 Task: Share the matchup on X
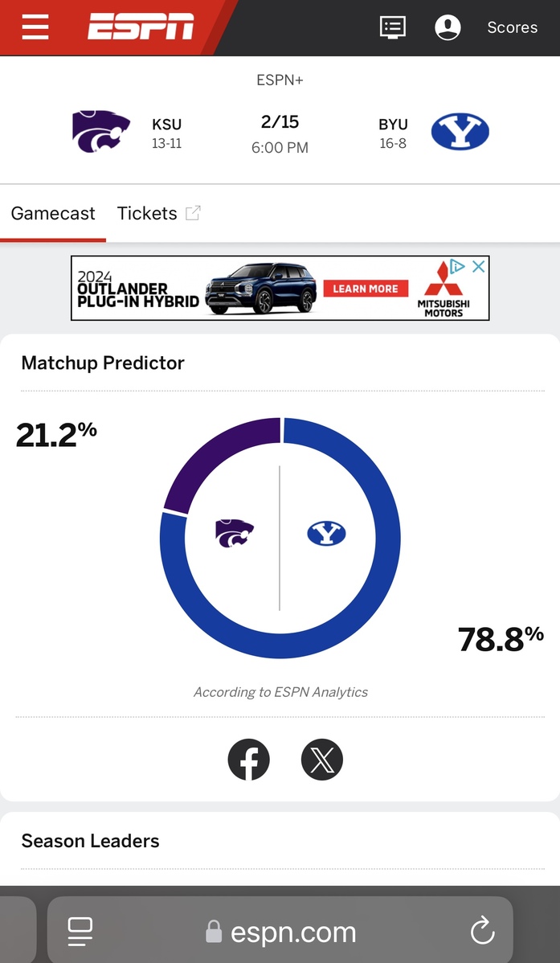pos(321,759)
